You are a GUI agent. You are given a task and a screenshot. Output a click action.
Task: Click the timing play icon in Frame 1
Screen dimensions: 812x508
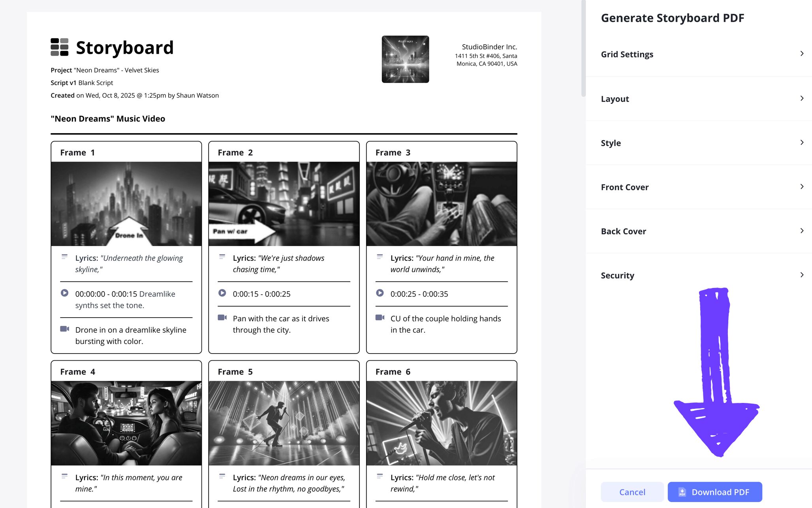coord(64,293)
